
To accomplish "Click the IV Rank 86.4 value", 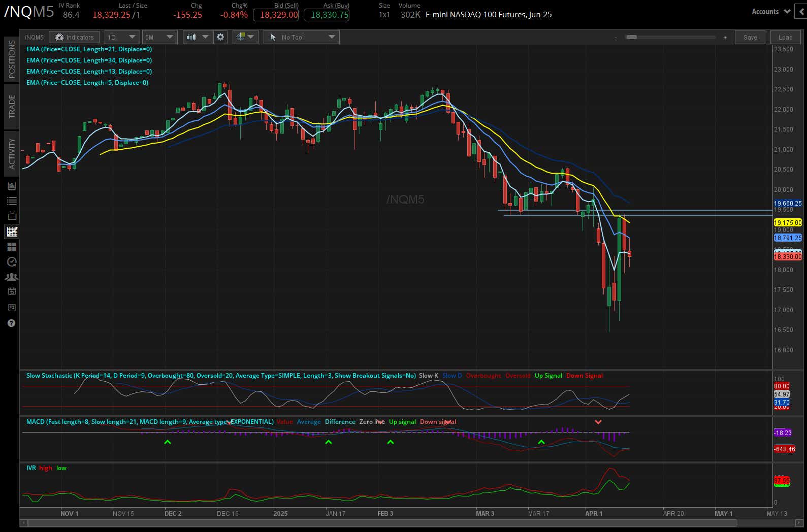I will tap(71, 15).
